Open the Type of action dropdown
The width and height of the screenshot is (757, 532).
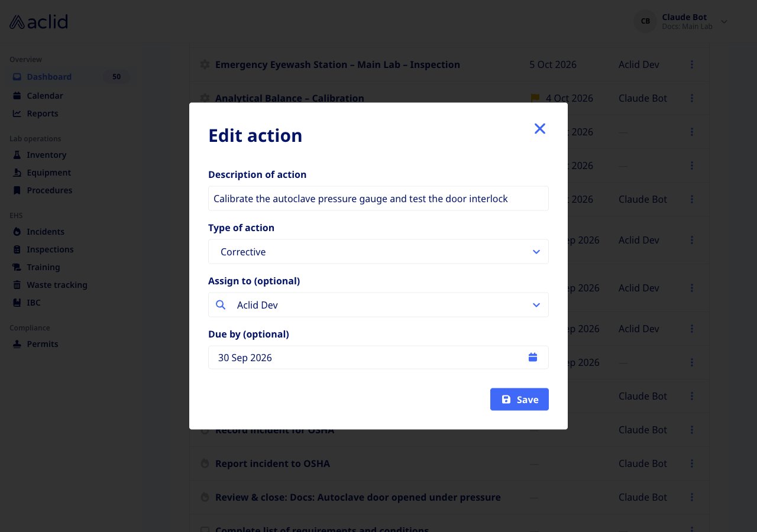pos(378,252)
